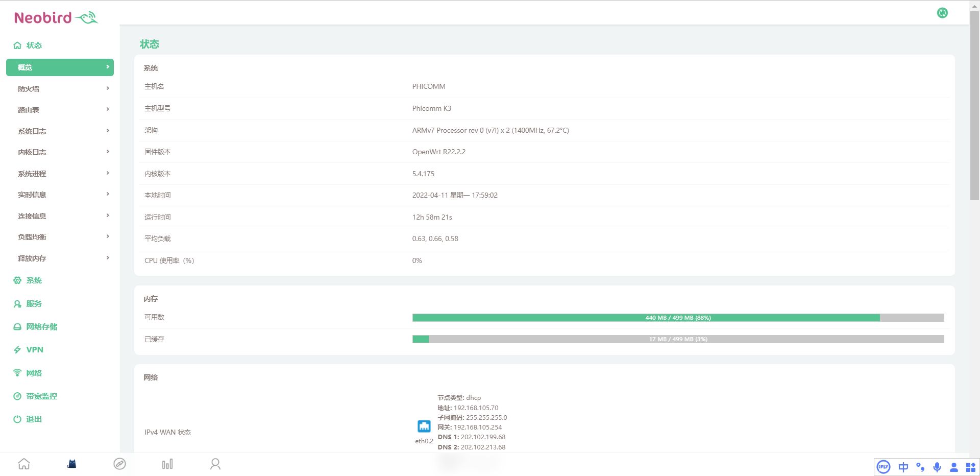Click the green refresh icon at top right
This screenshot has height=476, width=980.
coord(942,13)
